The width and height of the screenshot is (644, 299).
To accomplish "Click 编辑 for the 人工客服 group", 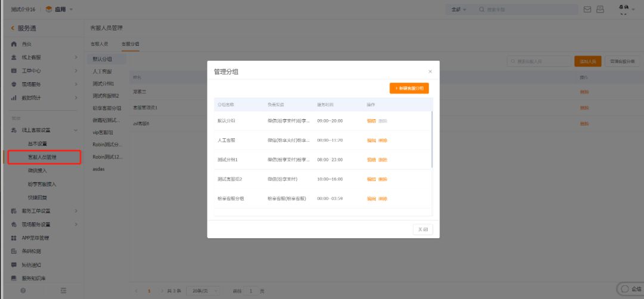I will 371,141.
